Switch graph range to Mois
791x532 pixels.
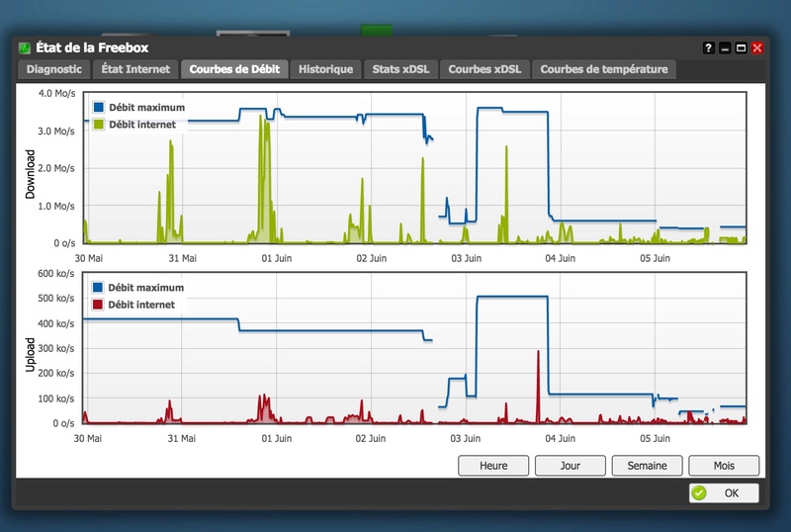(724, 466)
